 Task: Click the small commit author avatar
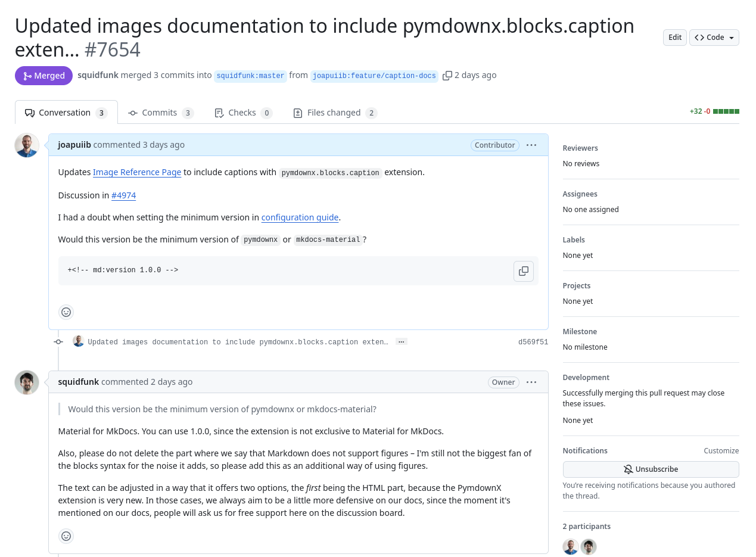tap(79, 341)
